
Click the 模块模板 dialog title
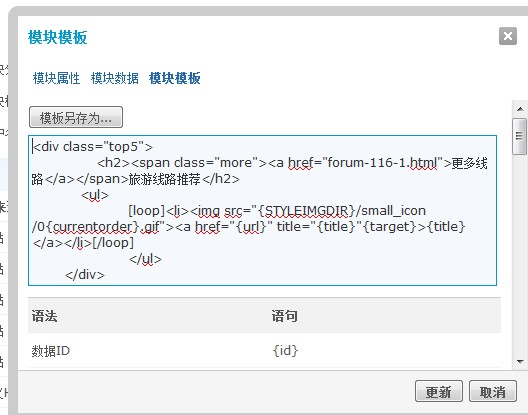[58, 37]
